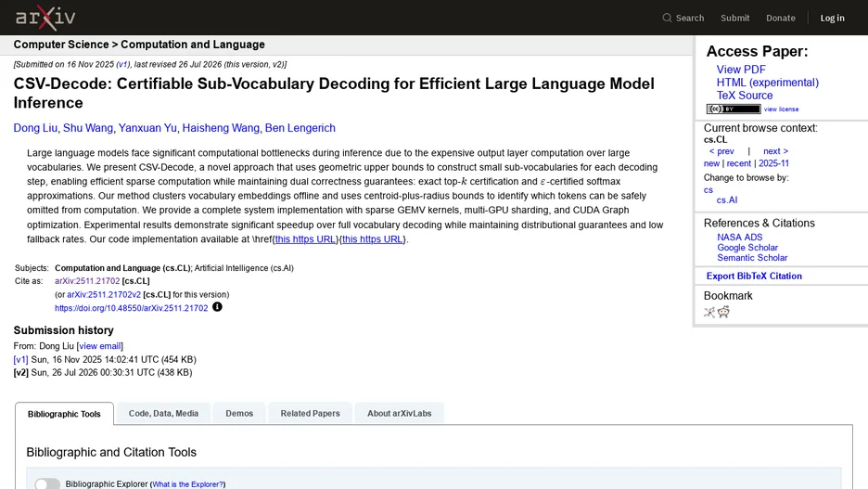This screenshot has height=489, width=868.
Task: Bookmark with the BibSonomy icon
Action: [x=709, y=313]
